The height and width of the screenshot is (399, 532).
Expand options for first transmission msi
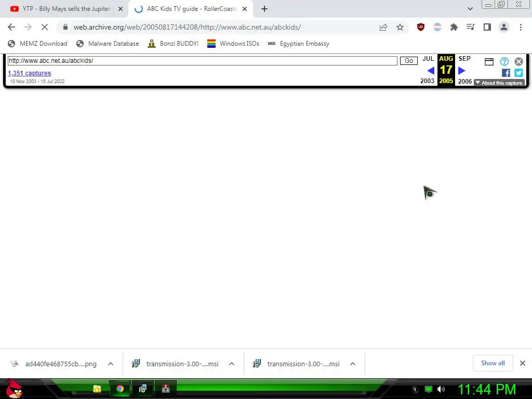coord(232,364)
